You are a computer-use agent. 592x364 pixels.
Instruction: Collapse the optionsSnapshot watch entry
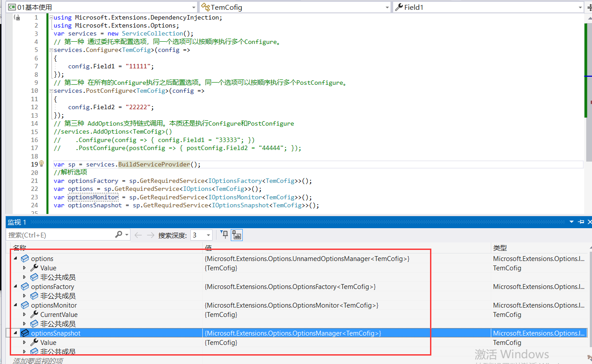16,333
